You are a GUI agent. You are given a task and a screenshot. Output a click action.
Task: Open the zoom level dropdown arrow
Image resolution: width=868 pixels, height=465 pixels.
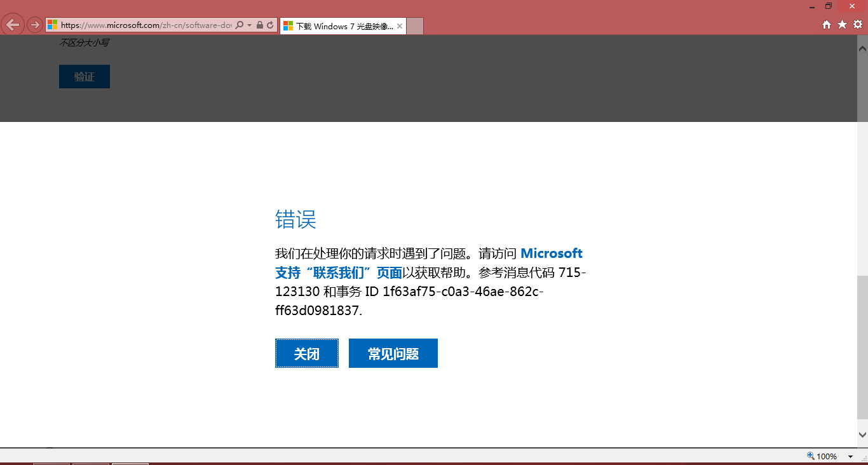click(850, 457)
